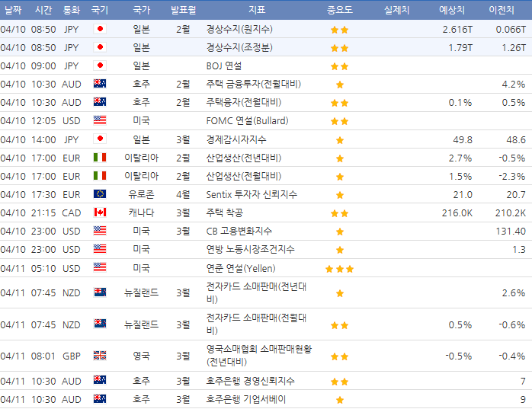The image size is (532, 409).
Task: Click New Zealand flag in 전자카드 소매판매(전월대비) row
Action: pos(100,324)
